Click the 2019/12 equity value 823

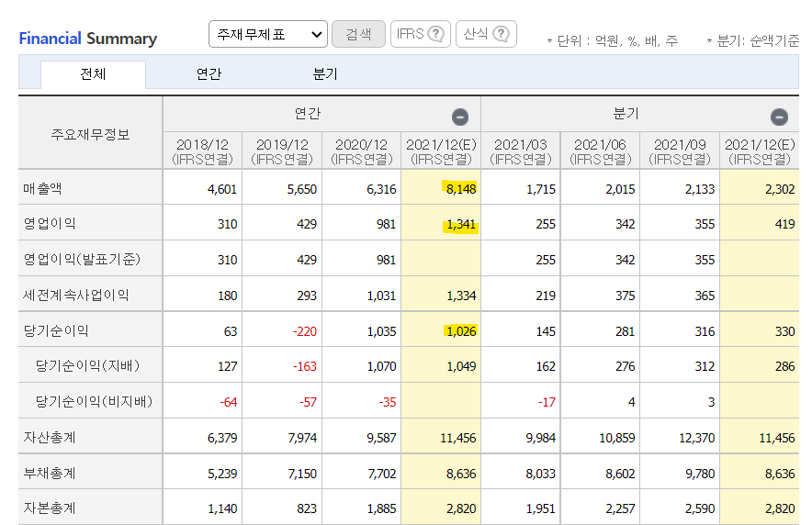[307, 509]
